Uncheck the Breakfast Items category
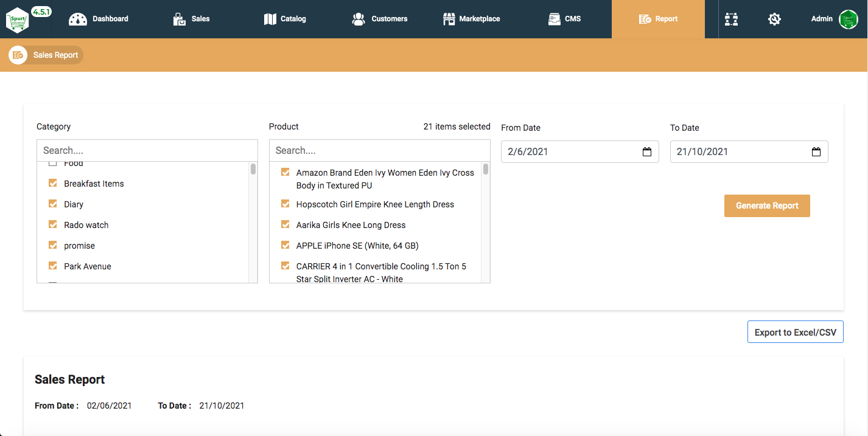The image size is (868, 436). pyautogui.click(x=53, y=183)
